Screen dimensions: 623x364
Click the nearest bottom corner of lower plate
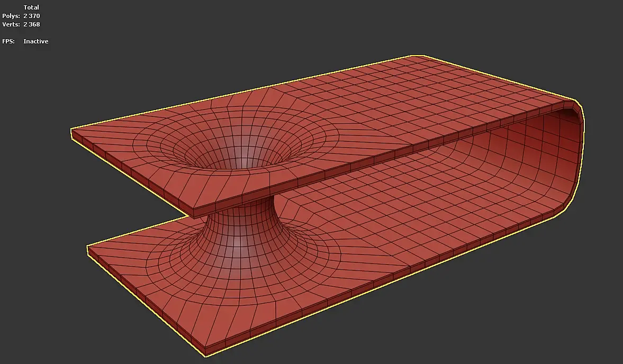tap(205, 352)
